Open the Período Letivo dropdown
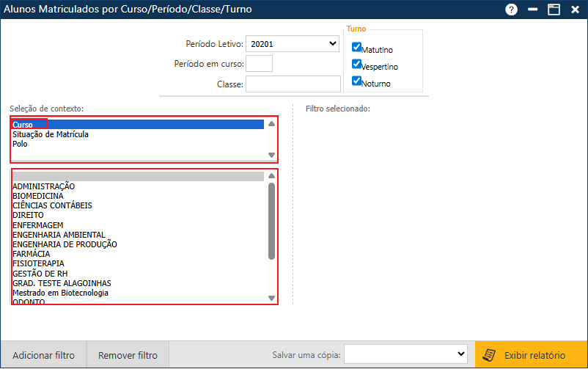Screen dimensions: 588x369 point(292,44)
